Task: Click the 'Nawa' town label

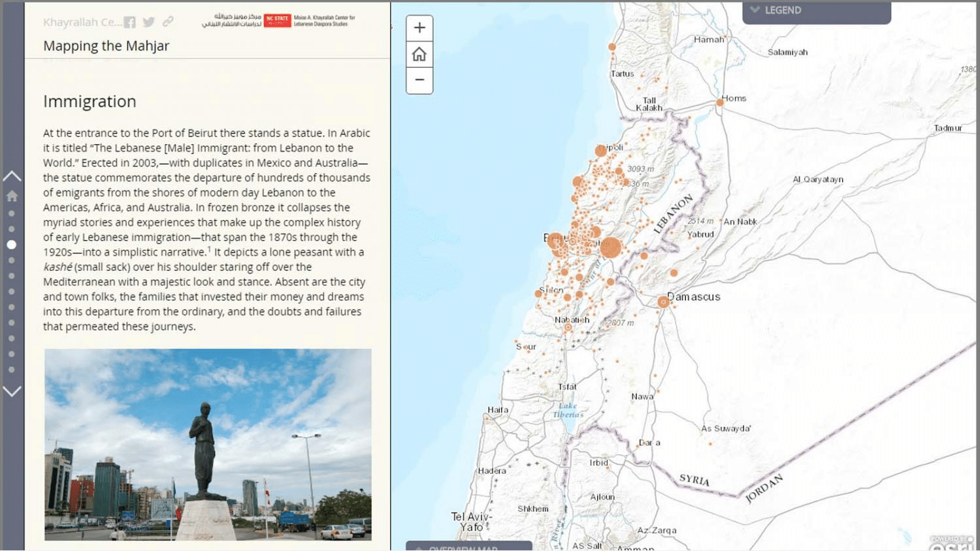Action: point(642,396)
